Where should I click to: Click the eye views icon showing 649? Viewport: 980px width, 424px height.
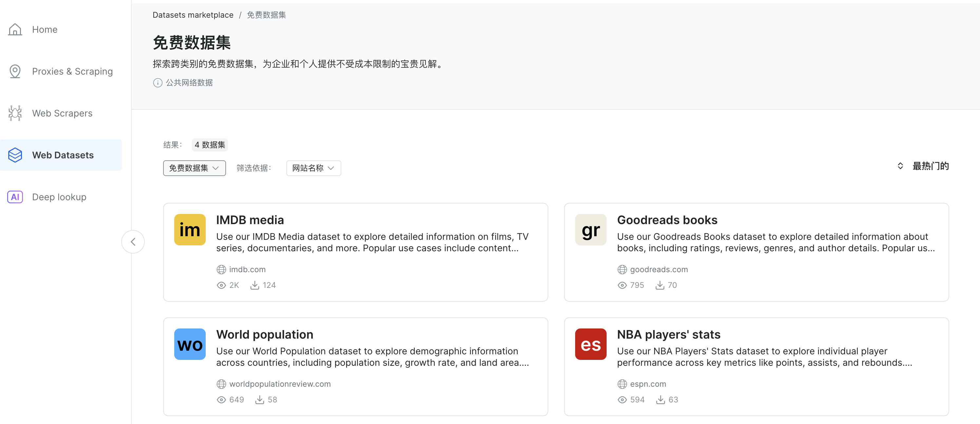click(221, 400)
